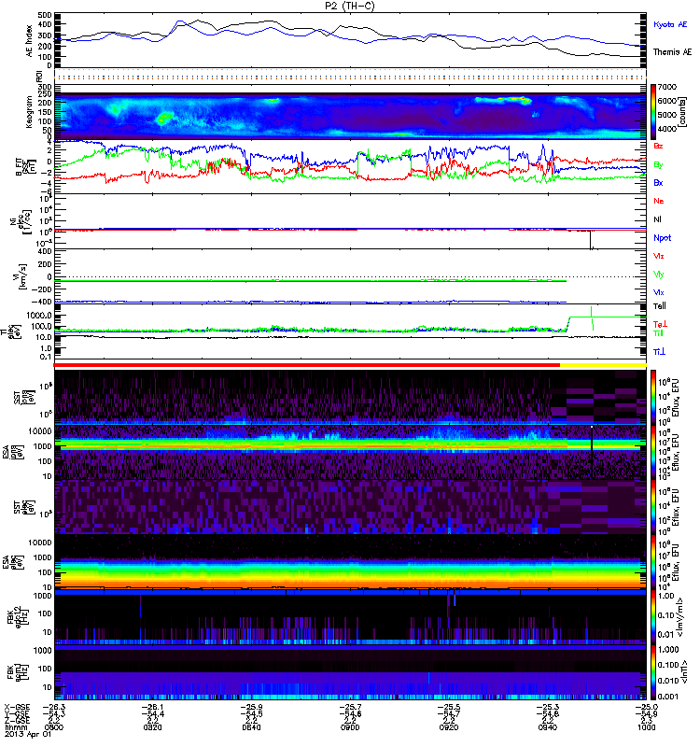The width and height of the screenshot is (700, 747).
Task: Click the "AE Index" axis label
Action: [29, 41]
